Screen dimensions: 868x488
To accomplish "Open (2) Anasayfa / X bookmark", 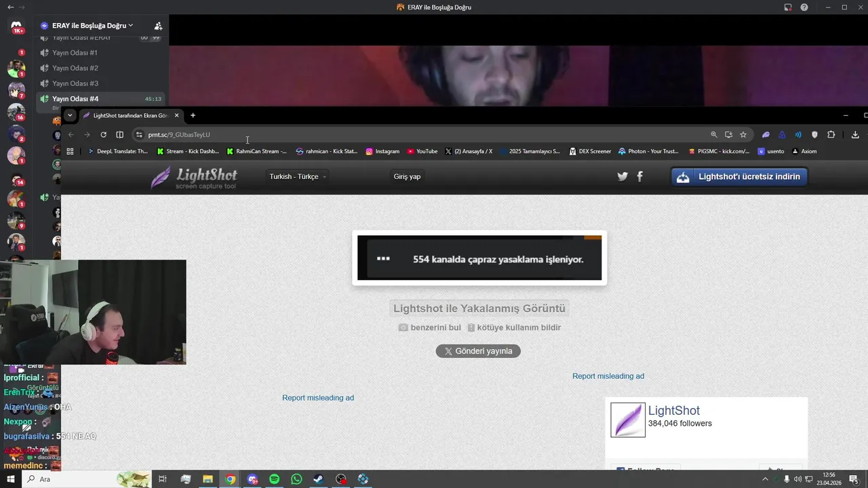I will (x=469, y=151).
